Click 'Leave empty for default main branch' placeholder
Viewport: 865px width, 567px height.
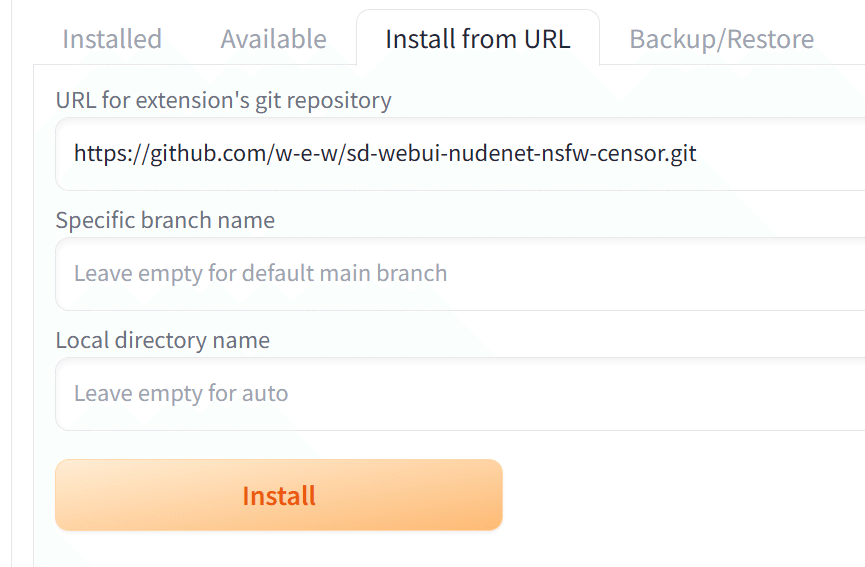(260, 274)
